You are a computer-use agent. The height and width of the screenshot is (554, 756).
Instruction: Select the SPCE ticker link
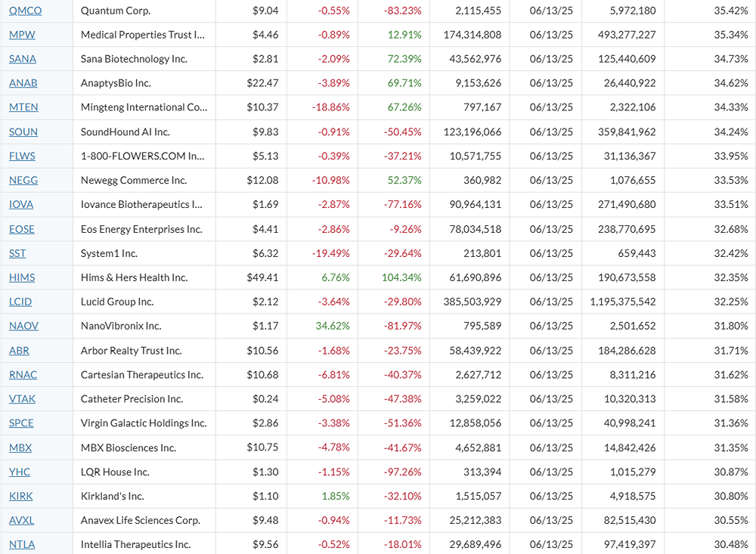(x=21, y=423)
